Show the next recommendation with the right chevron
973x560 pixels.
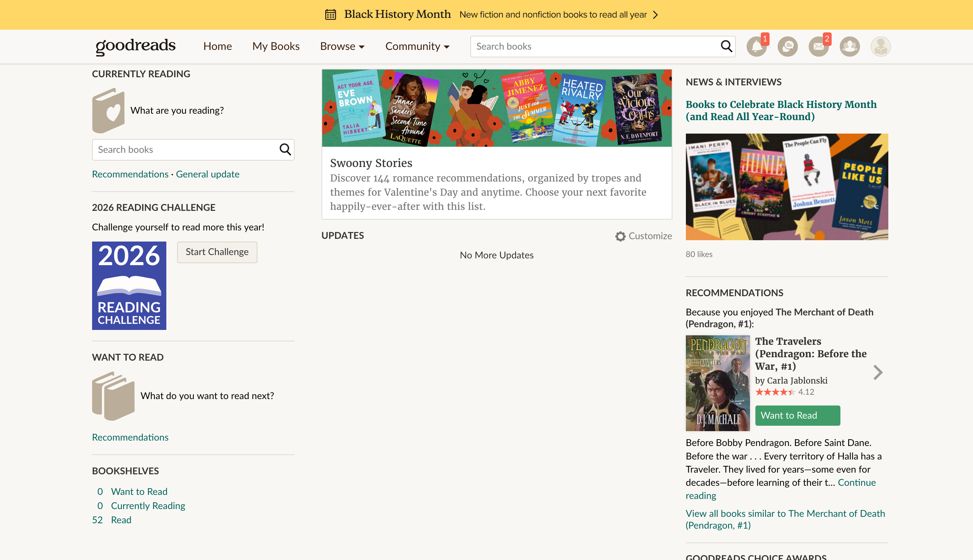tap(878, 372)
